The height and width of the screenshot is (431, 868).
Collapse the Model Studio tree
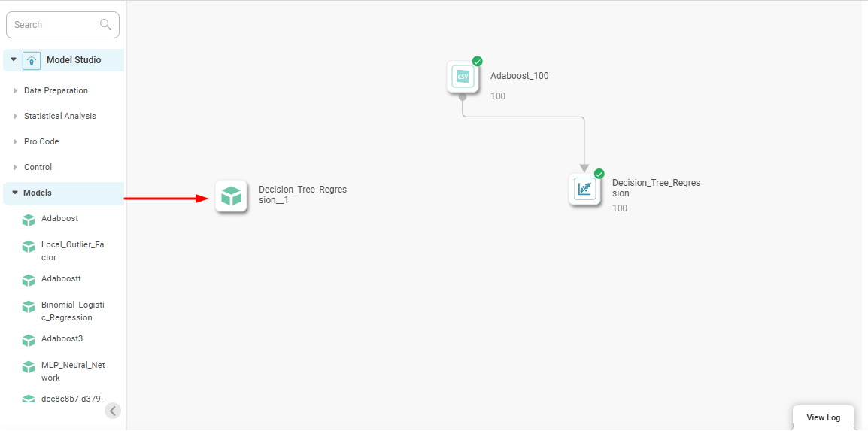pyautogui.click(x=14, y=60)
